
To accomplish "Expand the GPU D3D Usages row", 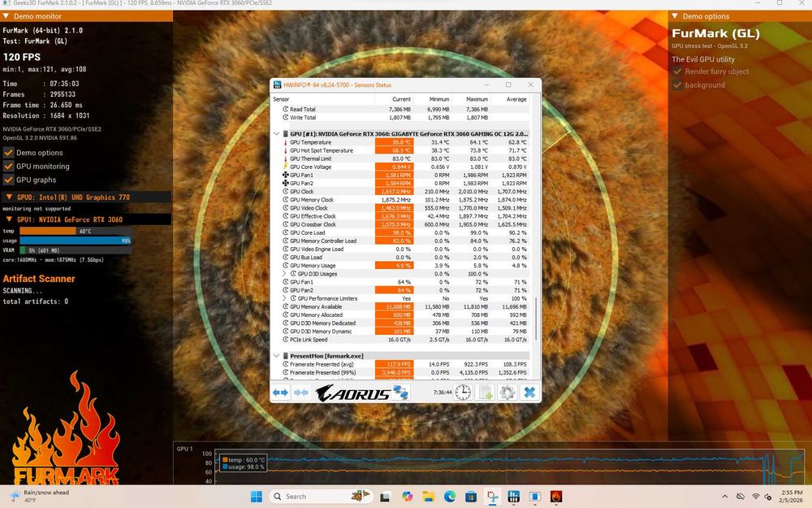I will [x=284, y=274].
